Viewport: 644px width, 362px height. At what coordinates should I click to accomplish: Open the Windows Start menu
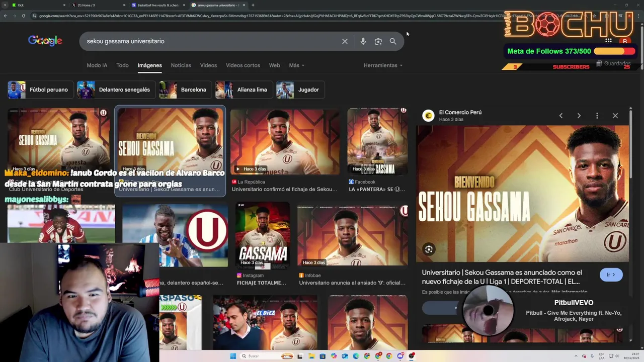(x=233, y=356)
